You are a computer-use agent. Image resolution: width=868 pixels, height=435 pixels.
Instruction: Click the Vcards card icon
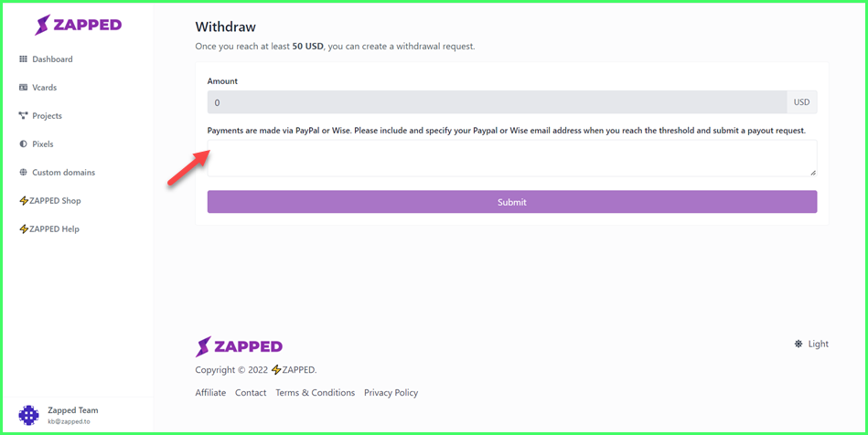point(23,88)
